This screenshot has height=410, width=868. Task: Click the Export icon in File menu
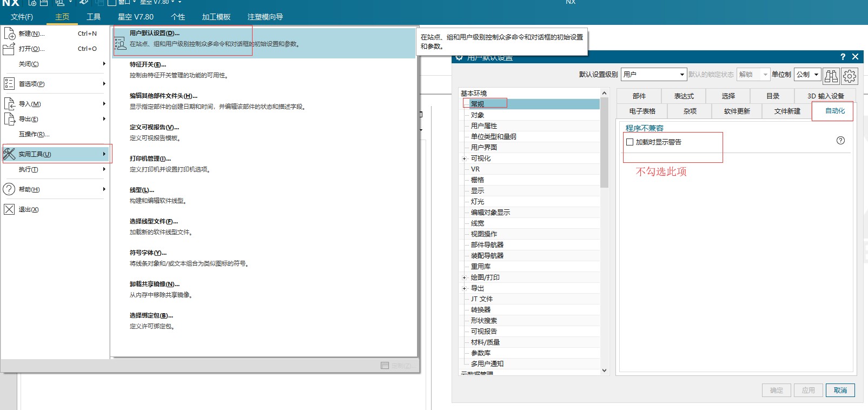9,118
